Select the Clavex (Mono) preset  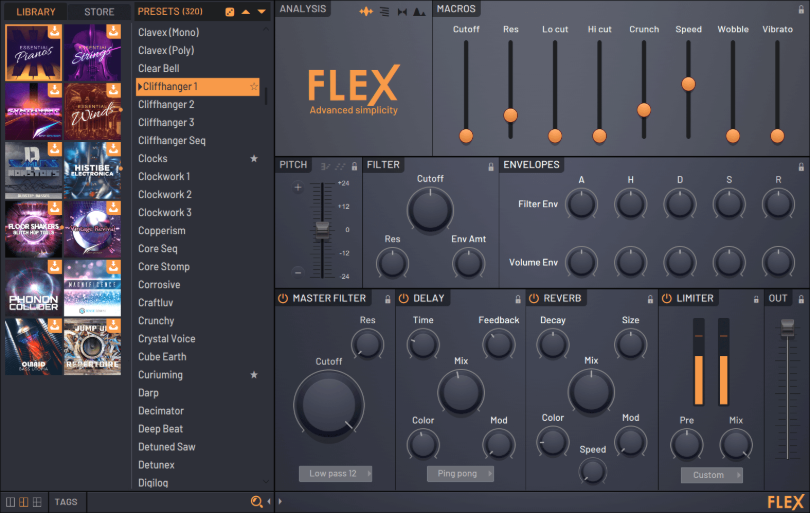[198, 33]
